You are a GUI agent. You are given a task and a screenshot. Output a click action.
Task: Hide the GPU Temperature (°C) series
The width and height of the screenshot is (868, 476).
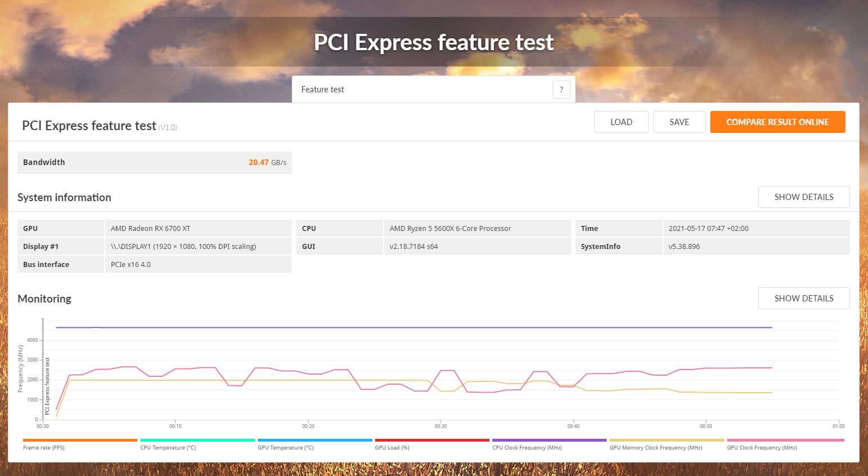pos(315,444)
